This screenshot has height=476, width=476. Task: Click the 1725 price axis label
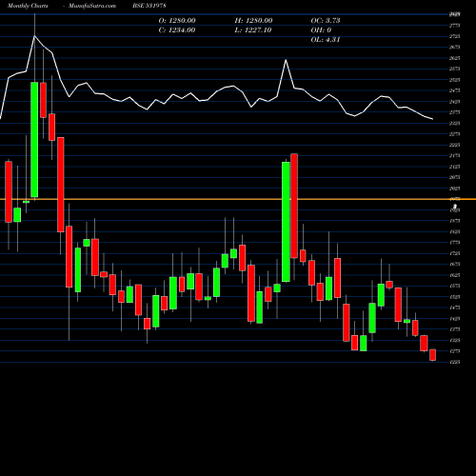pyautogui.click(x=455, y=253)
